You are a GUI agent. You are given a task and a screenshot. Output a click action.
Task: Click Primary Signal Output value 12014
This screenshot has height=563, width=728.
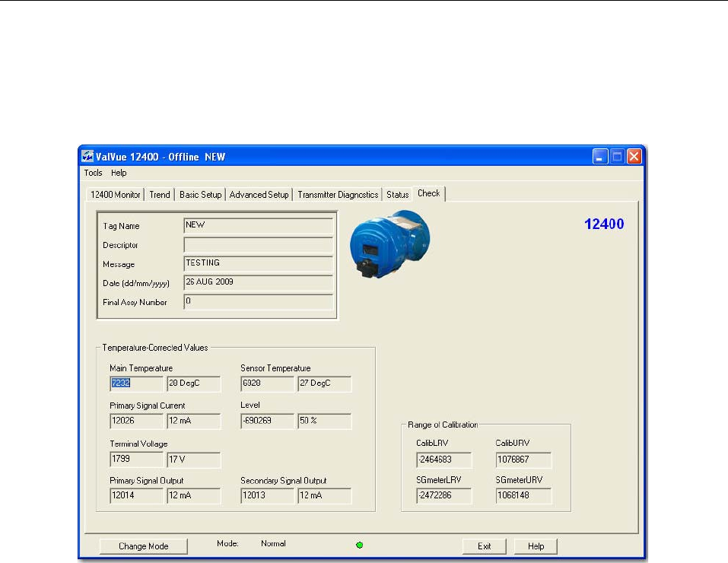(x=136, y=495)
